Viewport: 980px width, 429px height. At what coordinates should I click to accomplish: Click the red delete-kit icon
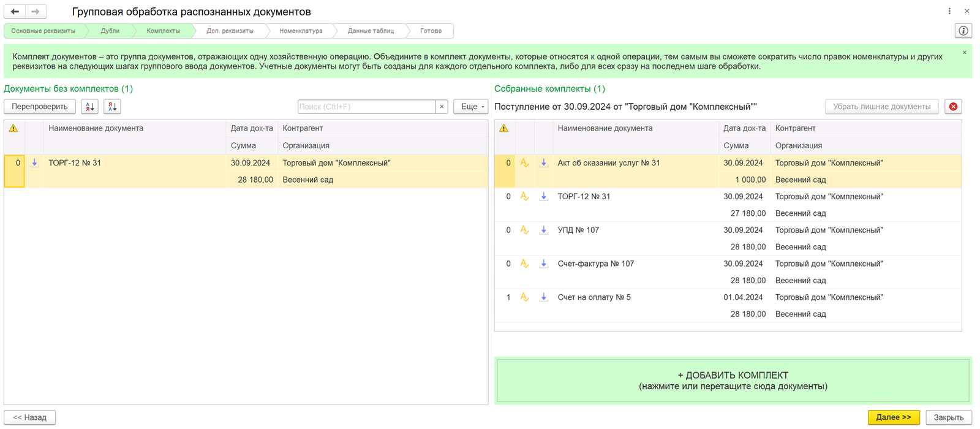click(953, 107)
